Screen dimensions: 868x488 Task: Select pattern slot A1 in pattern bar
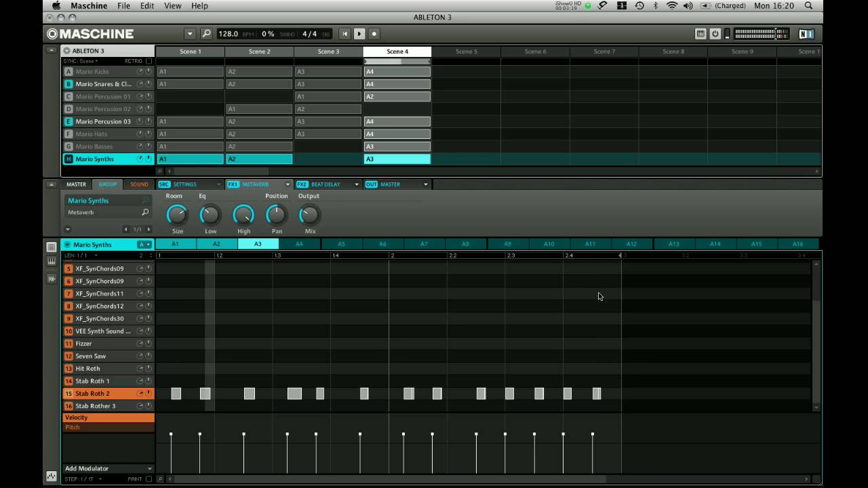coord(175,244)
